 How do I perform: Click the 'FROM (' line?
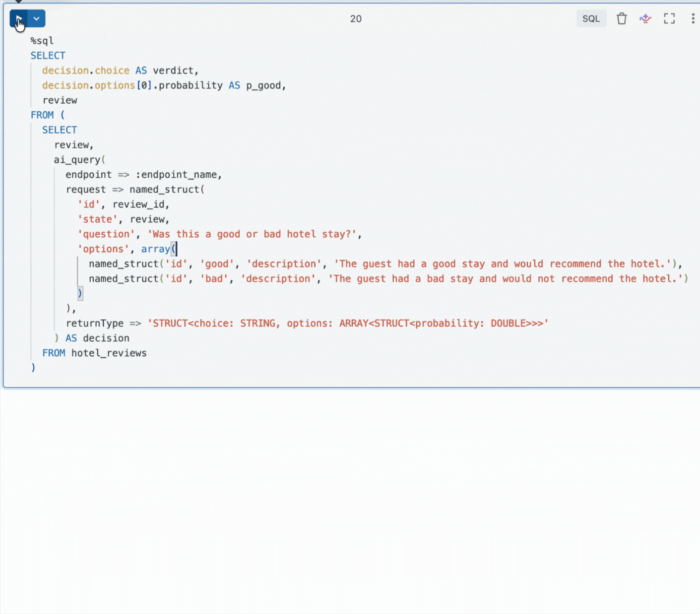point(48,115)
